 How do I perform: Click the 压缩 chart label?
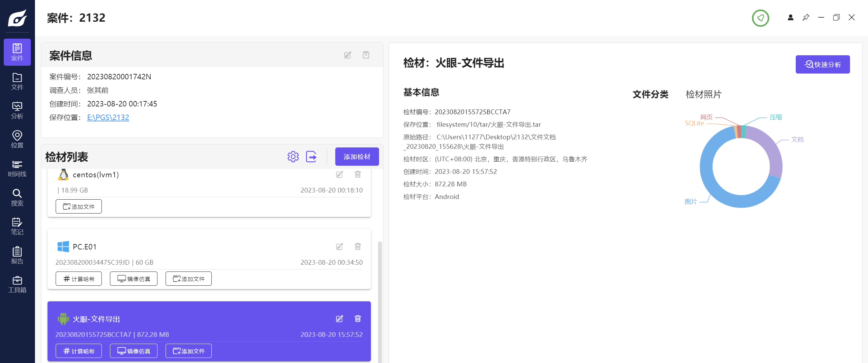click(x=776, y=117)
